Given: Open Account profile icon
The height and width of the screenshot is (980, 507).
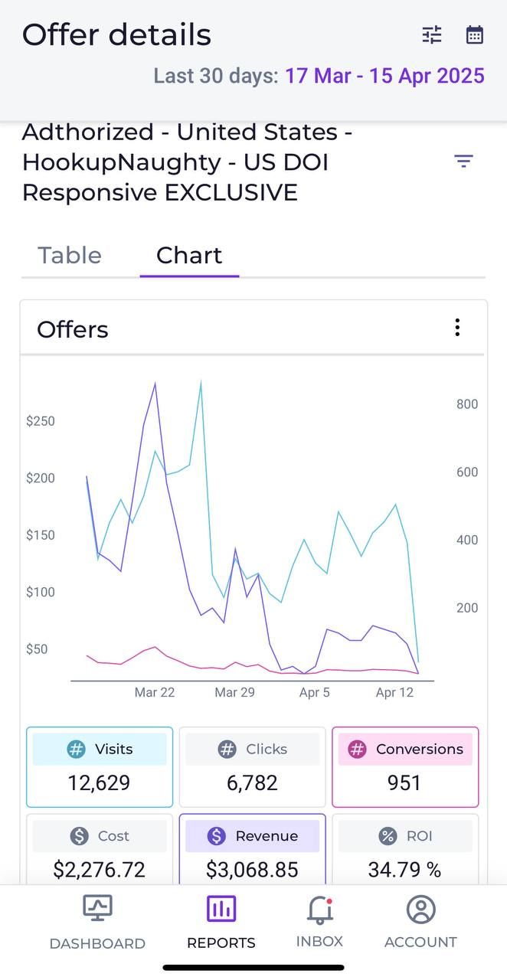Looking at the screenshot, I should pos(420,910).
